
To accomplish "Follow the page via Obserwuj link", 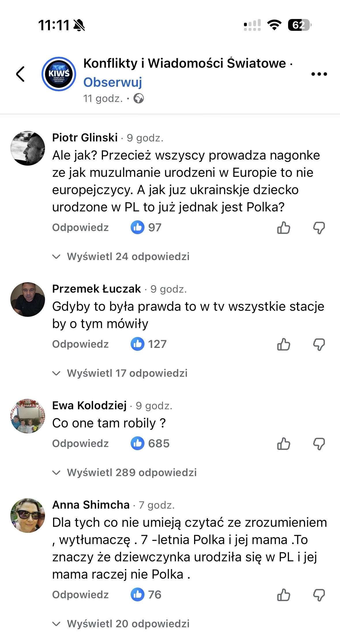I will tap(112, 82).
